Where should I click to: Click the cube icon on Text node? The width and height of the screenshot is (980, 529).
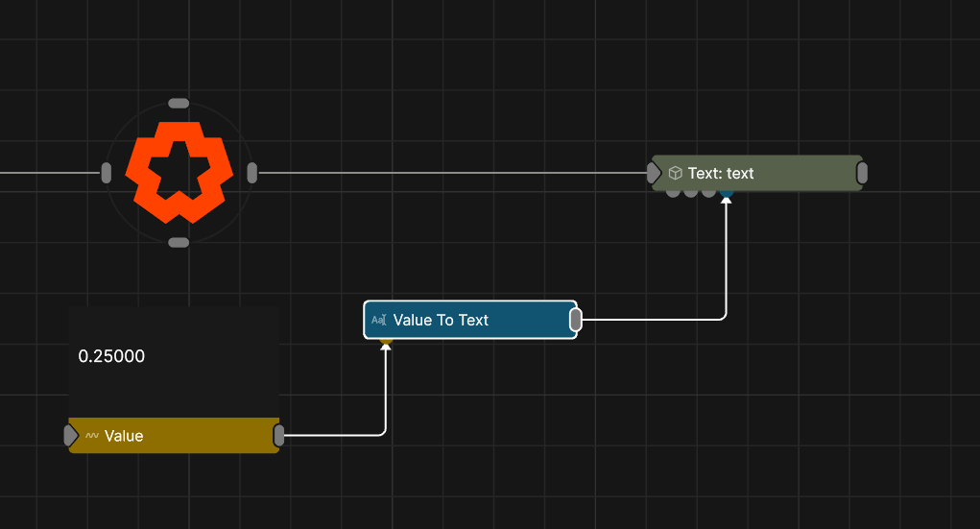(675, 174)
